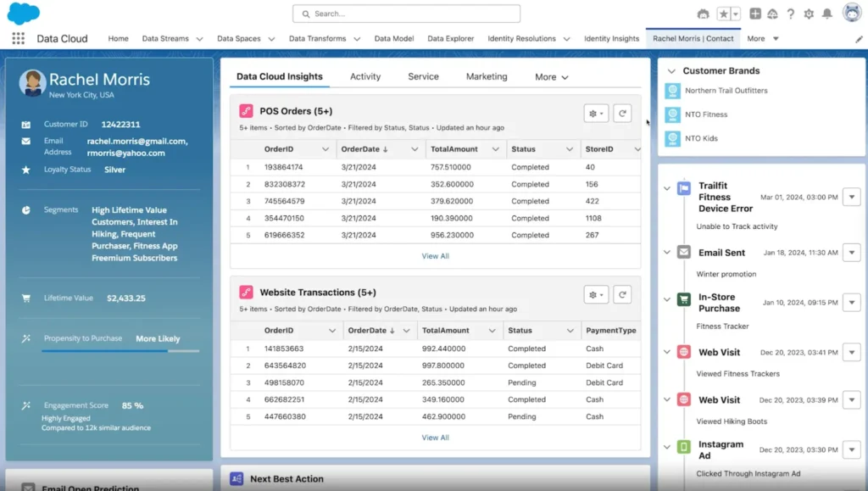This screenshot has height=491, width=868.
Task: View all Website Transactions
Action: coord(435,438)
